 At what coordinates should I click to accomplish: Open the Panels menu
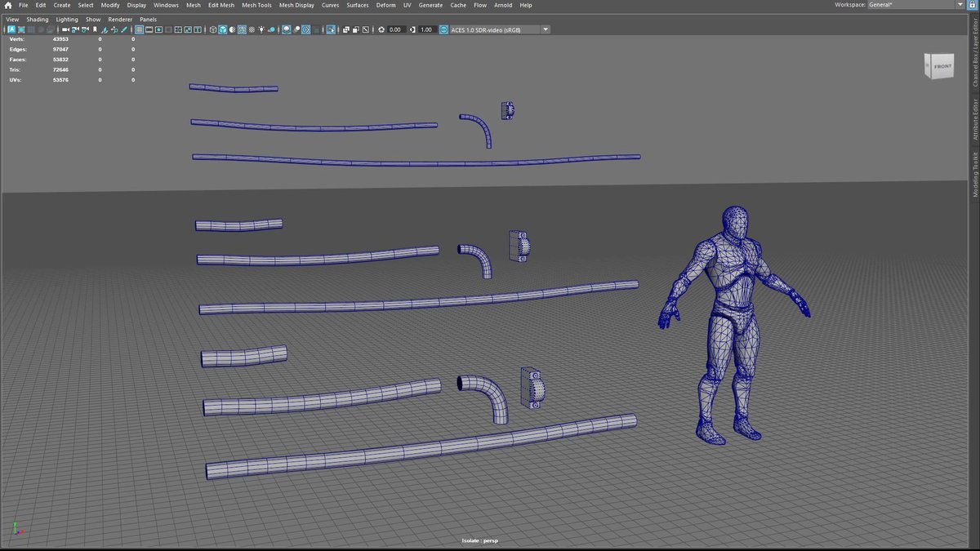(148, 19)
